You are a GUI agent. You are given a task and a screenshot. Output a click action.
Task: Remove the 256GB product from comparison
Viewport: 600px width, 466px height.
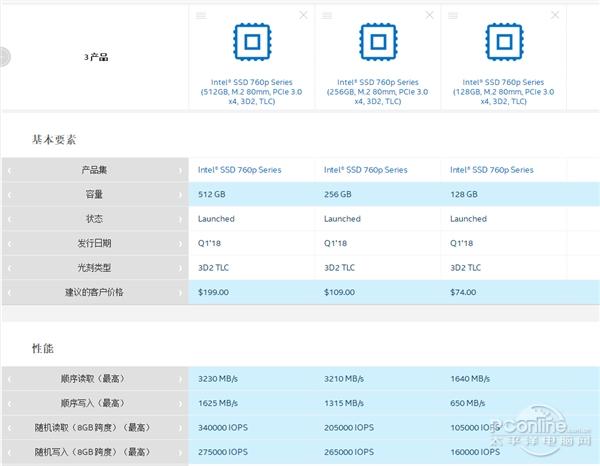430,15
